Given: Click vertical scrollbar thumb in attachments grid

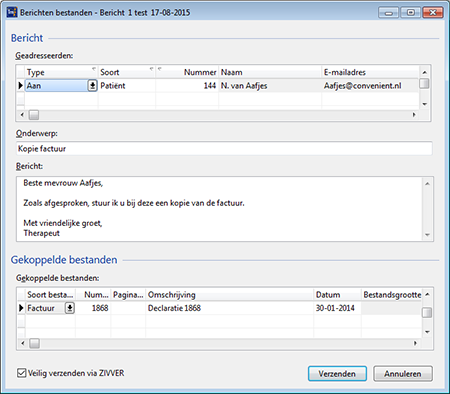Looking at the screenshot, I should tap(427, 313).
